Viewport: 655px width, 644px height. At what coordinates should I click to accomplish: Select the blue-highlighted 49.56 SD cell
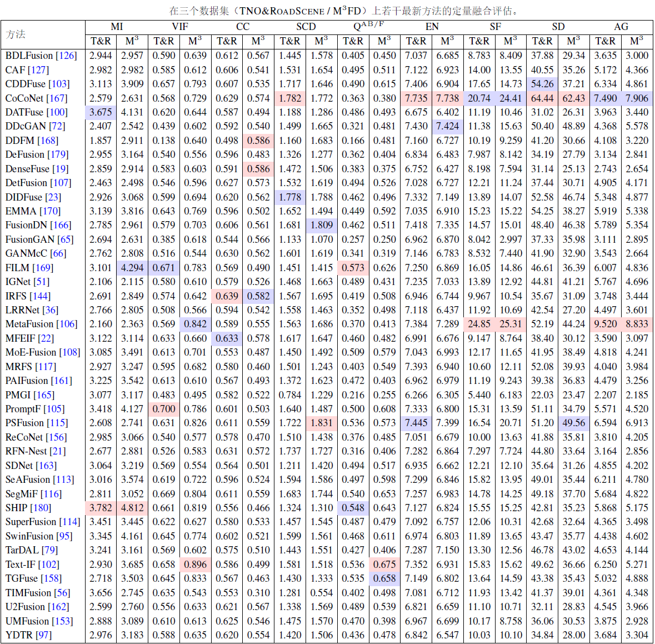pyautogui.click(x=573, y=423)
